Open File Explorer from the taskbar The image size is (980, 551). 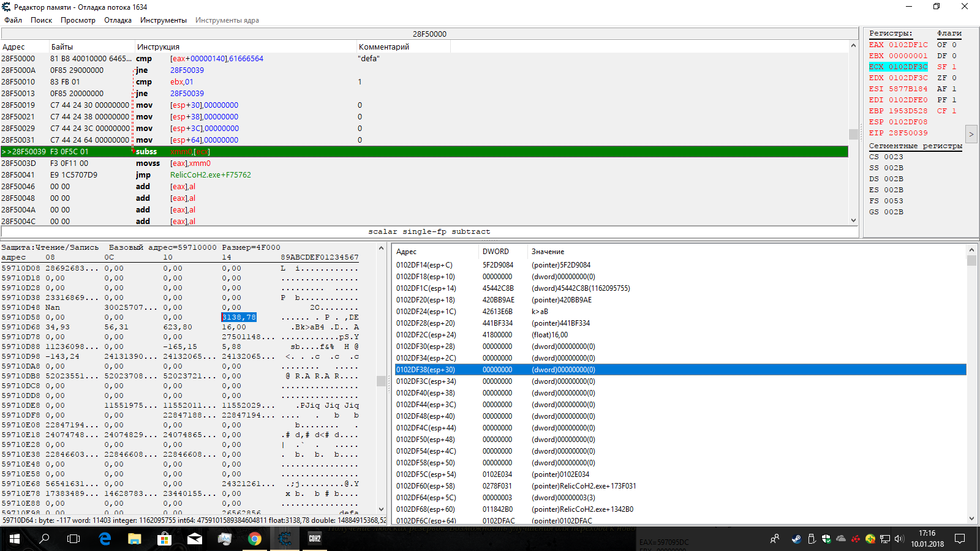[135, 539]
